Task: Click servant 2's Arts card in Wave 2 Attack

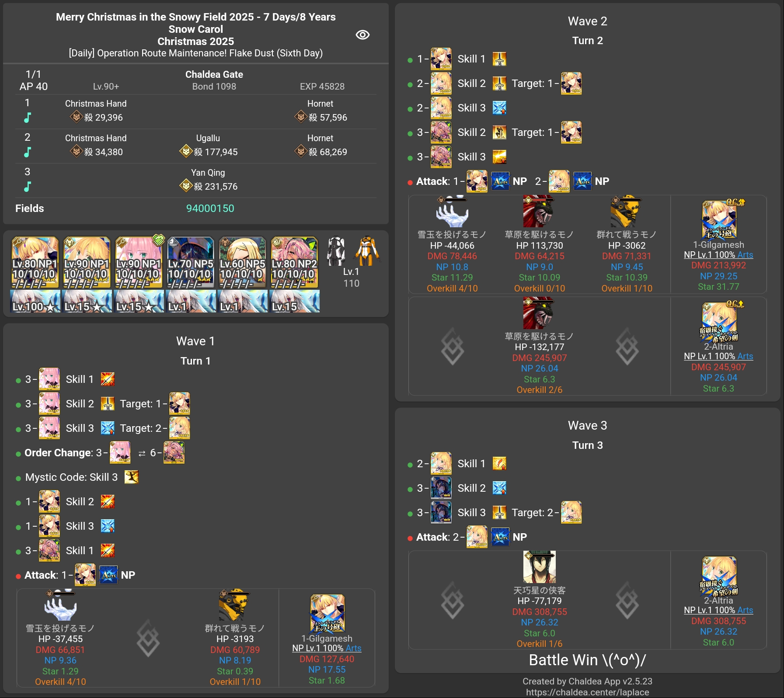Action: [x=582, y=181]
